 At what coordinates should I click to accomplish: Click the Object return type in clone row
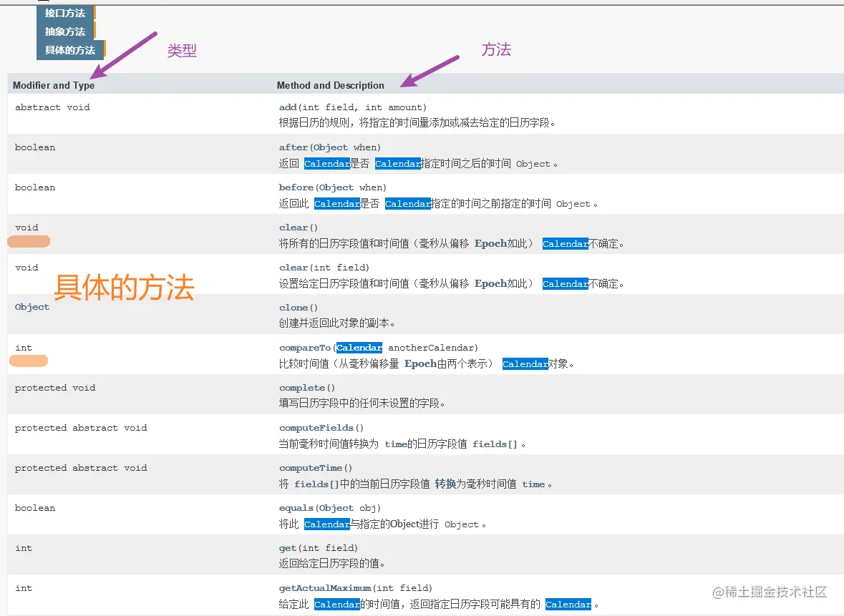click(x=32, y=307)
